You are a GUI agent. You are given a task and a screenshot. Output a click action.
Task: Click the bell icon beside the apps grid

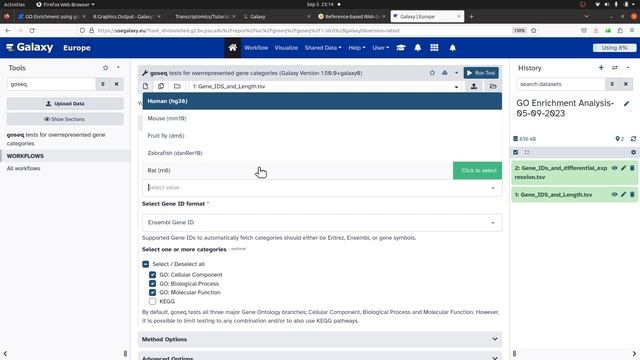453,48
